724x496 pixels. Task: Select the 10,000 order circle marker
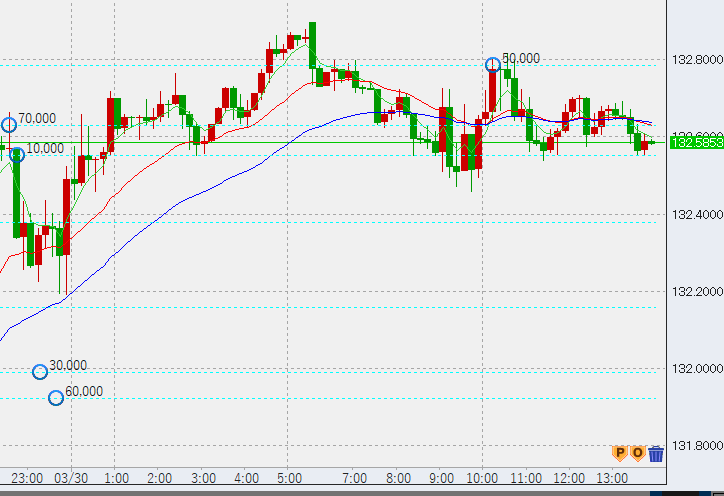16,154
